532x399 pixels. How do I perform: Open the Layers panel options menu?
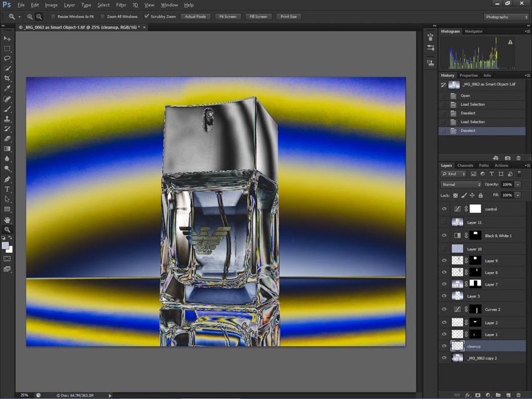tap(527, 166)
